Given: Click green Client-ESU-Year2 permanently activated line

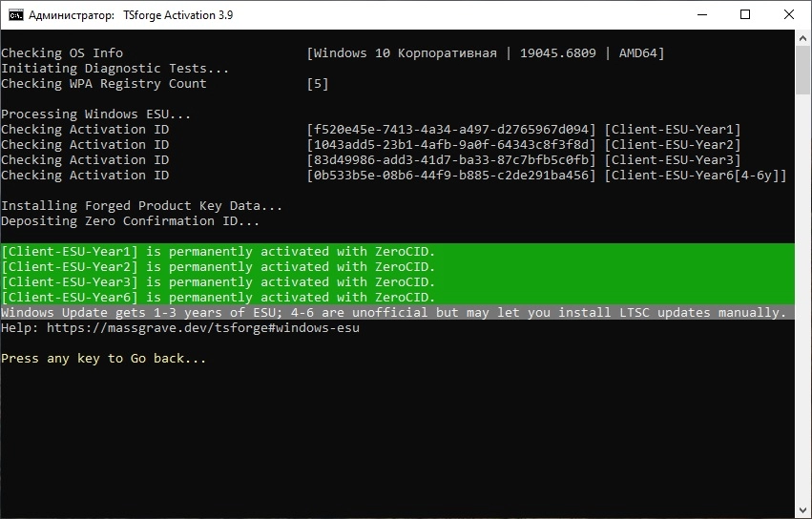Looking at the screenshot, I should 398,267.
